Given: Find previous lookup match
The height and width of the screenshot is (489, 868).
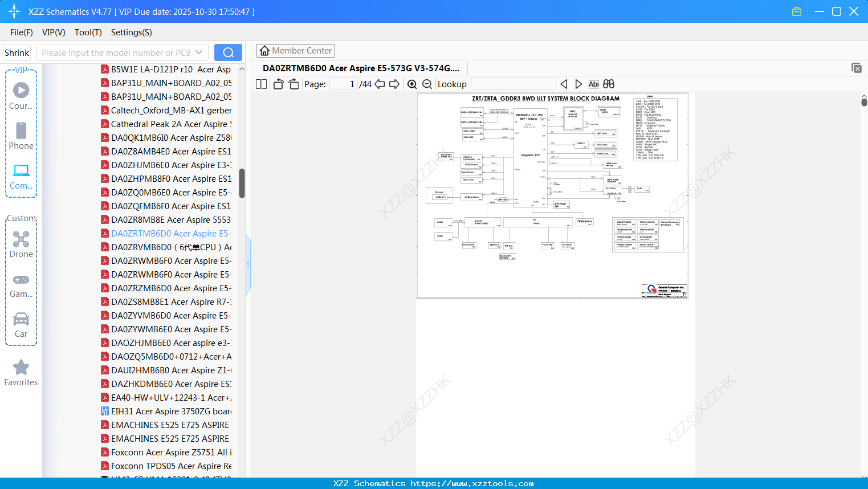Looking at the screenshot, I should point(564,84).
